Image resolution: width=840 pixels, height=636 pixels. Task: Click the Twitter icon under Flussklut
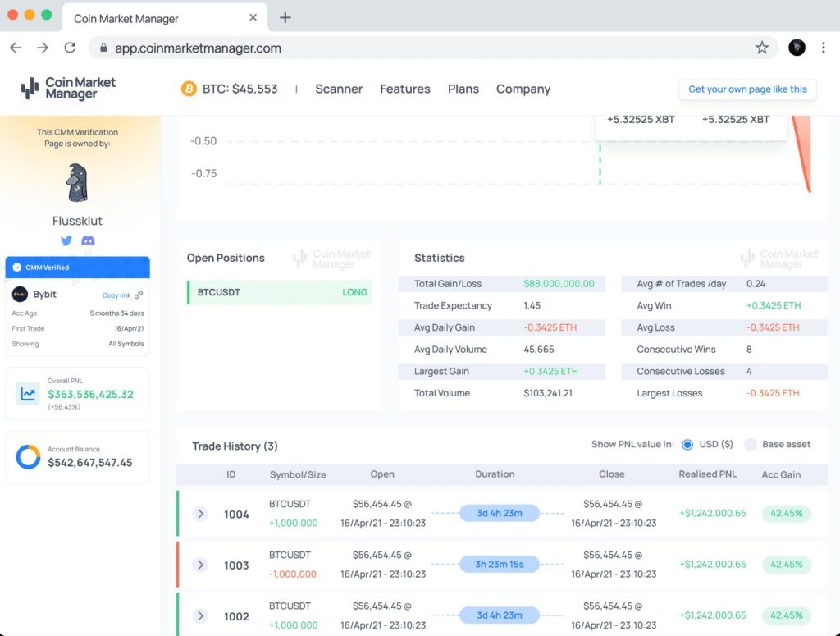click(66, 241)
